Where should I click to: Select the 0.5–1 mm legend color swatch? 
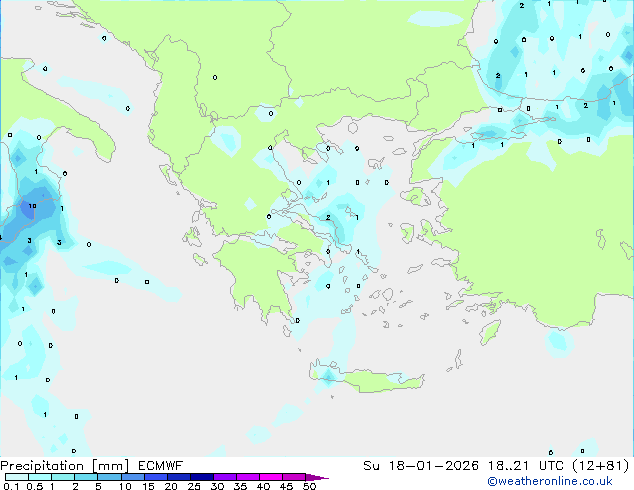40,477
